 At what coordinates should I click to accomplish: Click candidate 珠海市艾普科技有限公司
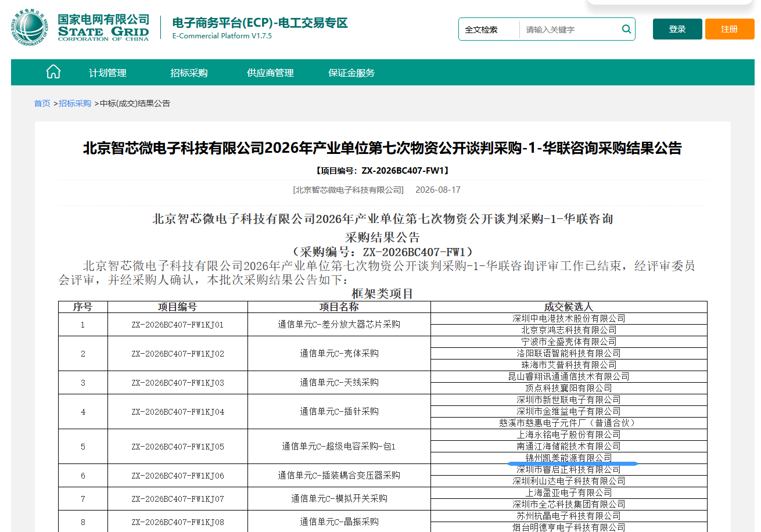click(569, 365)
